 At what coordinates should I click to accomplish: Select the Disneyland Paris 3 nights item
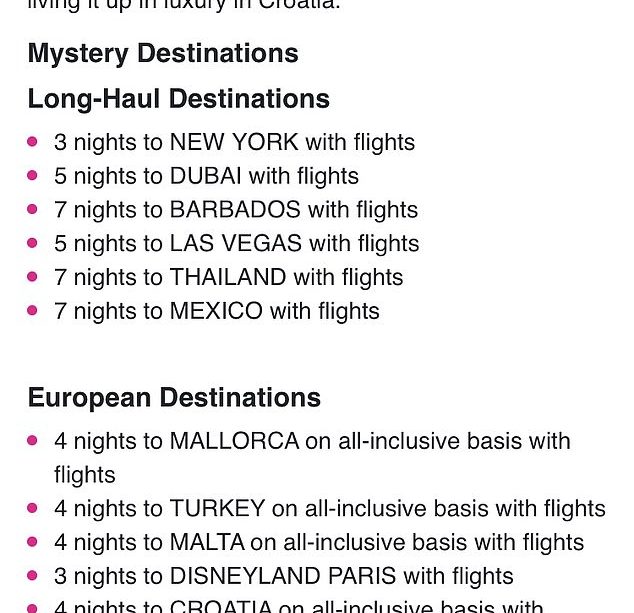(284, 576)
